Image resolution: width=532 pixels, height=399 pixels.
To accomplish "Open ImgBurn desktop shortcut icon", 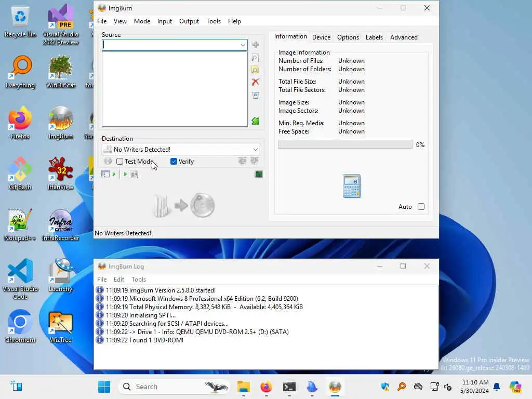I will pos(61,124).
